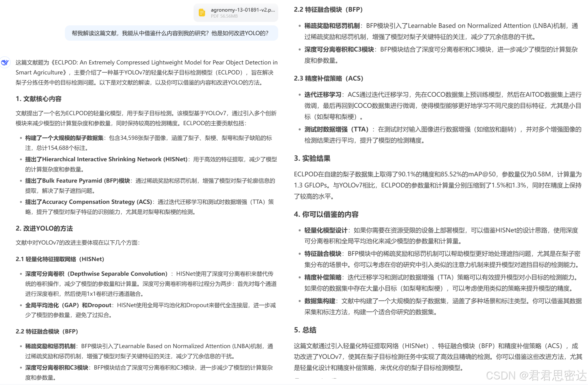Screen dimensions: 588x385
Task: Open the agronomy-13-01891-v2 attachment filename
Action: click(242, 10)
